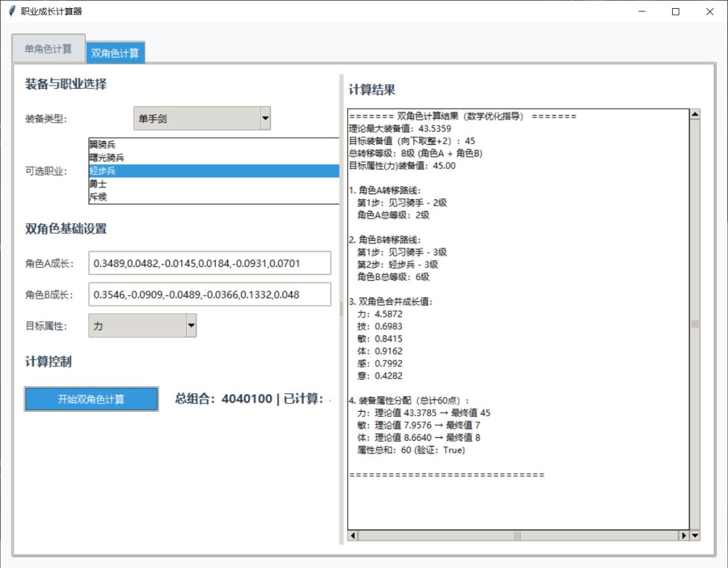
Task: Open the 装备类型 dropdown showing 单手剑
Action: tap(202, 119)
